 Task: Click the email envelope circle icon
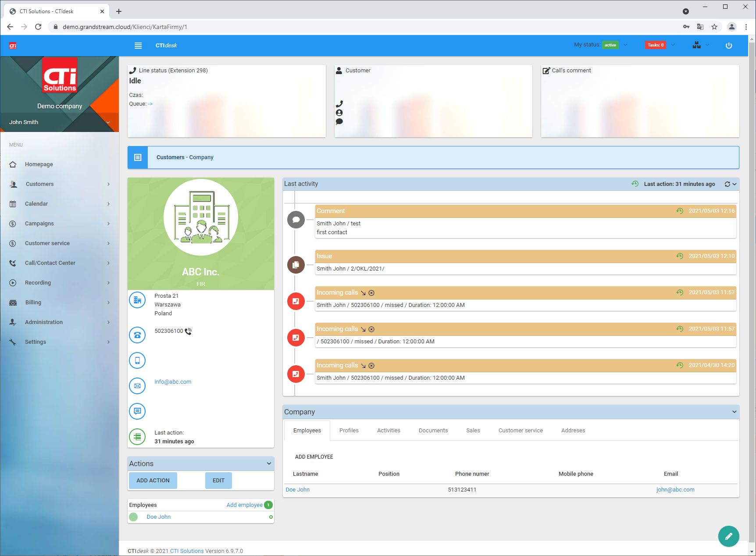pos(137,386)
